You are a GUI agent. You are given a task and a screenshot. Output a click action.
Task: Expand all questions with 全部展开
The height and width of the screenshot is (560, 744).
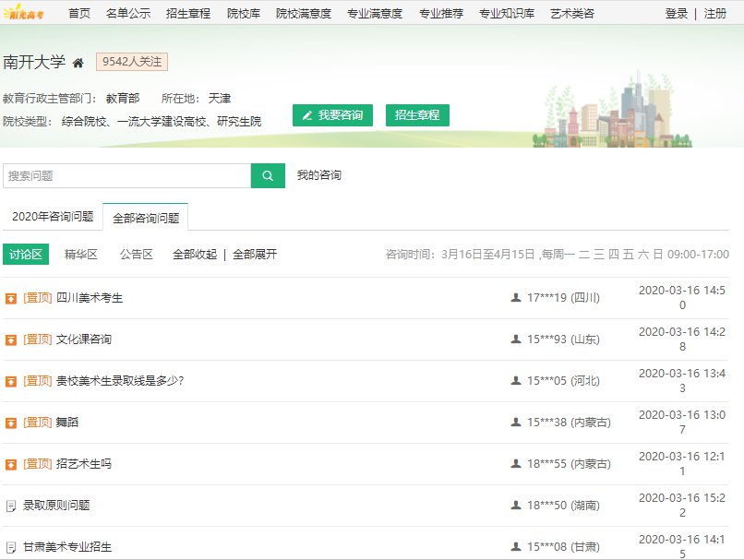pyautogui.click(x=255, y=255)
